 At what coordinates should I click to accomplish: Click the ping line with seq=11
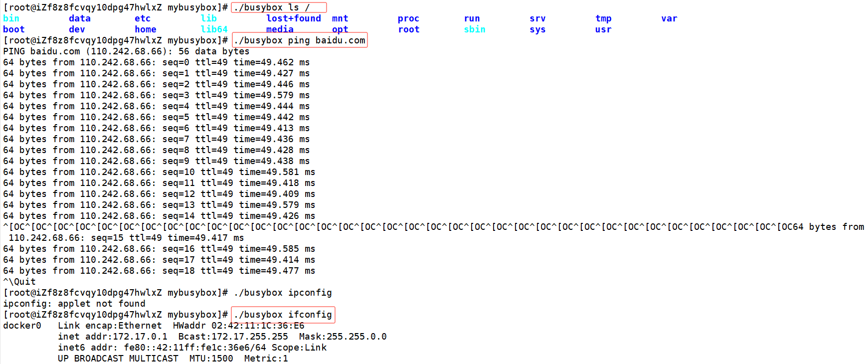(159, 183)
